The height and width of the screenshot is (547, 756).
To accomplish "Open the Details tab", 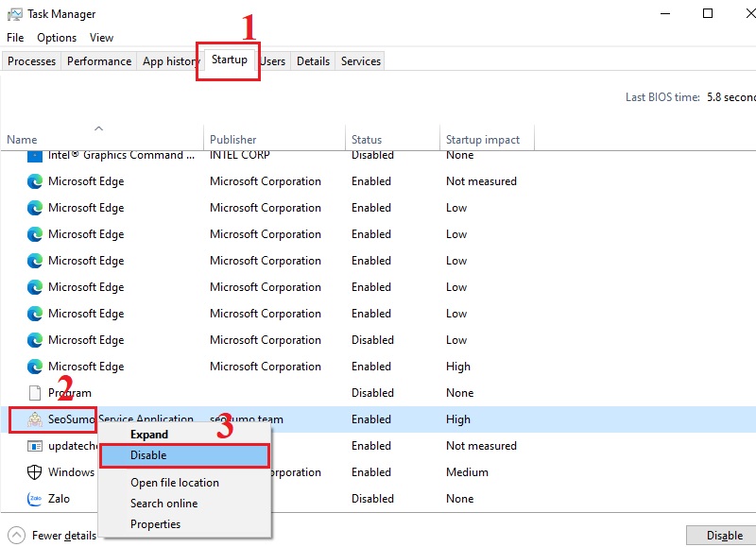I will 313,61.
